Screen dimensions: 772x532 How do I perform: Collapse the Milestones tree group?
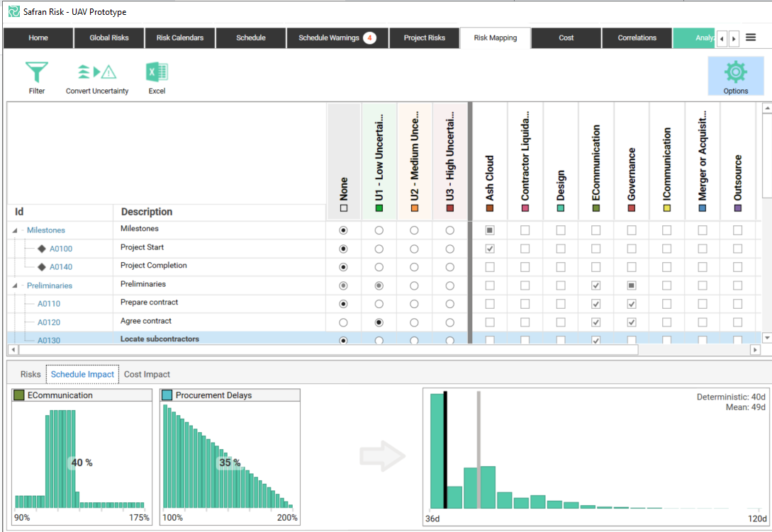[x=16, y=230]
